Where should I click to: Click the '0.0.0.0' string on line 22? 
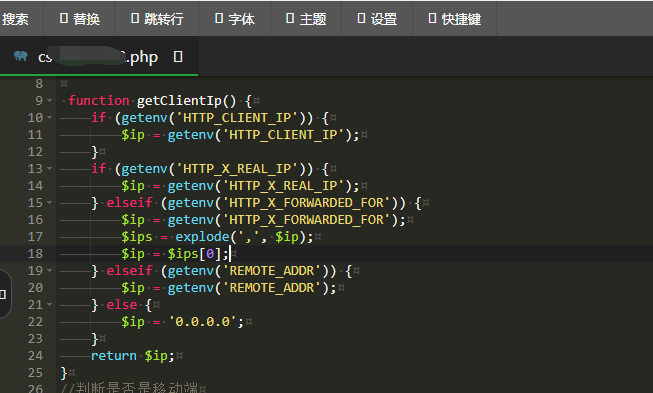pyautogui.click(x=203, y=321)
